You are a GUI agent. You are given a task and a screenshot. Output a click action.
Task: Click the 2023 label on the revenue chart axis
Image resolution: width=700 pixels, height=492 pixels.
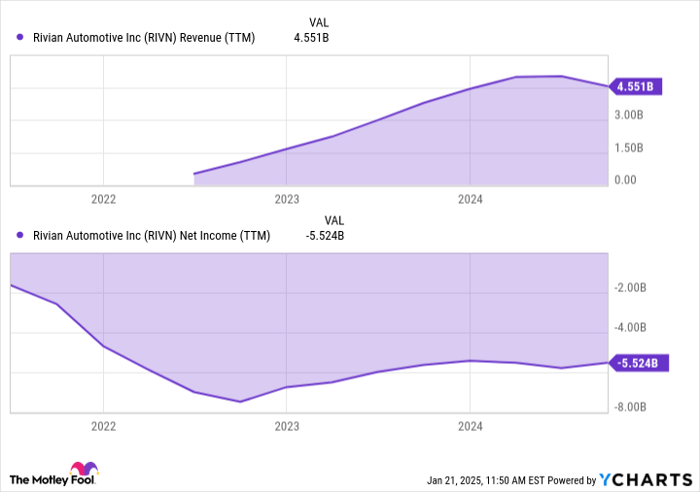click(x=287, y=199)
